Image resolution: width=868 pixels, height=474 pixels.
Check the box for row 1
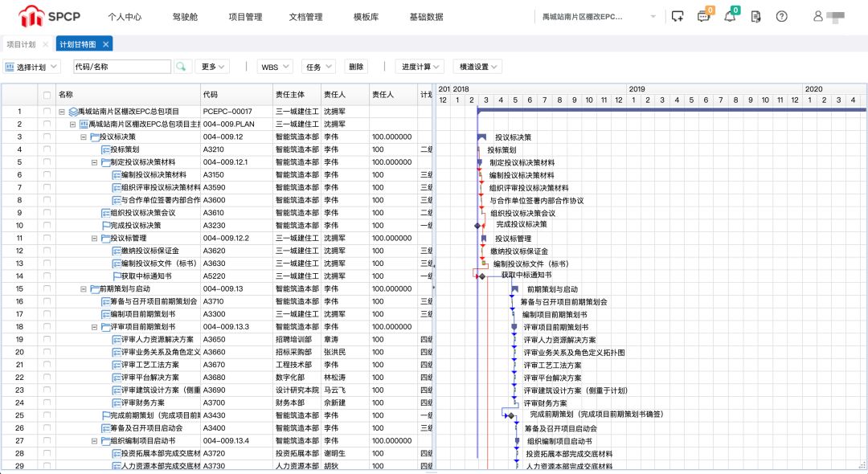47,111
